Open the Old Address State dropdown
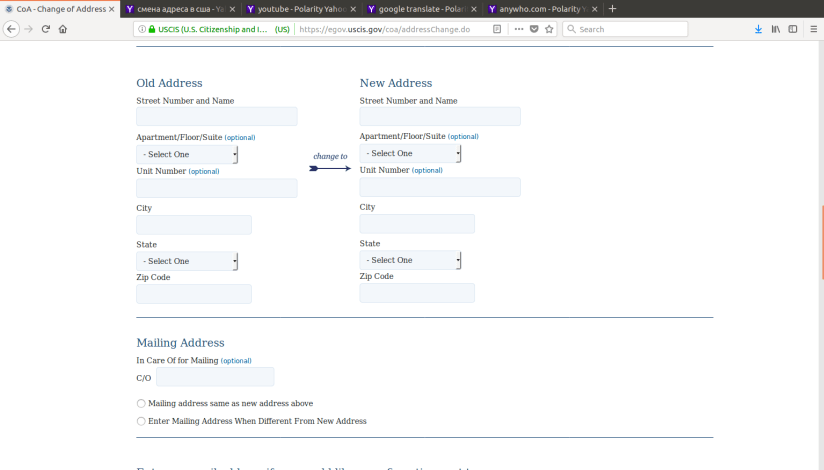824x470 pixels. click(x=187, y=261)
